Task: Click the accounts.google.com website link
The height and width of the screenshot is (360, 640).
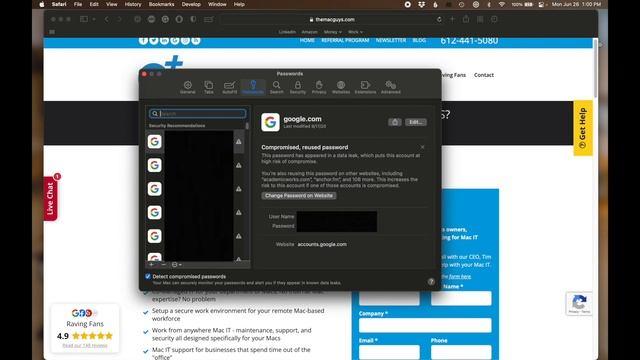Action: tap(322, 244)
